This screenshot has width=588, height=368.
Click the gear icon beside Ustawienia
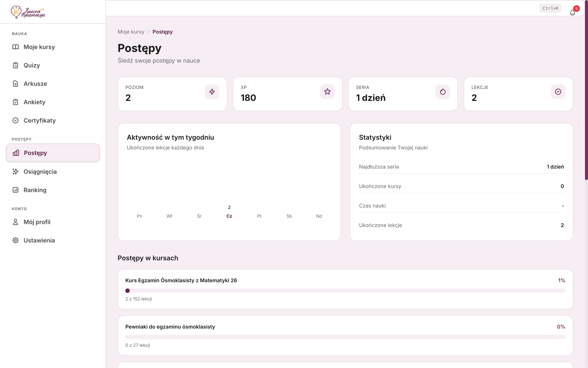[15, 240]
